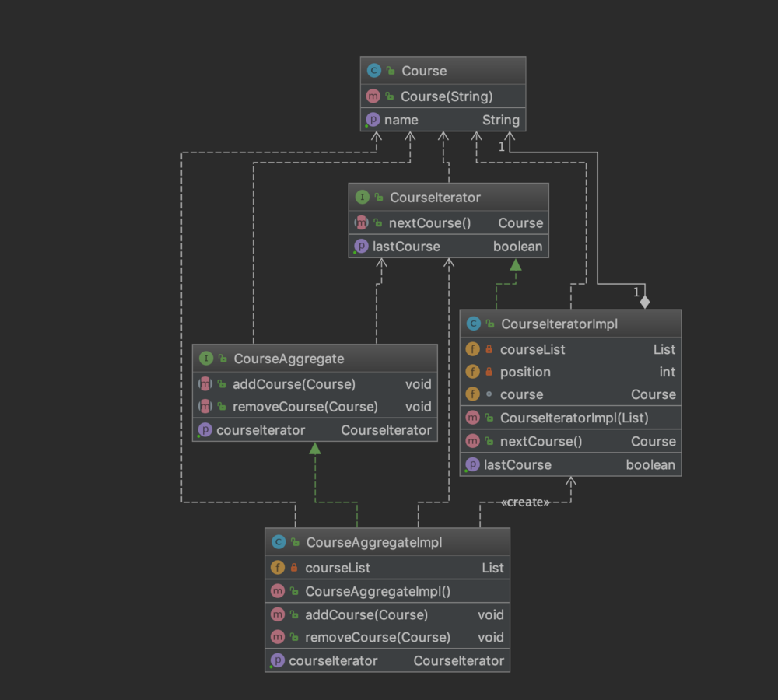Click the Course class icon
Image resolution: width=778 pixels, height=700 pixels.
(x=373, y=71)
